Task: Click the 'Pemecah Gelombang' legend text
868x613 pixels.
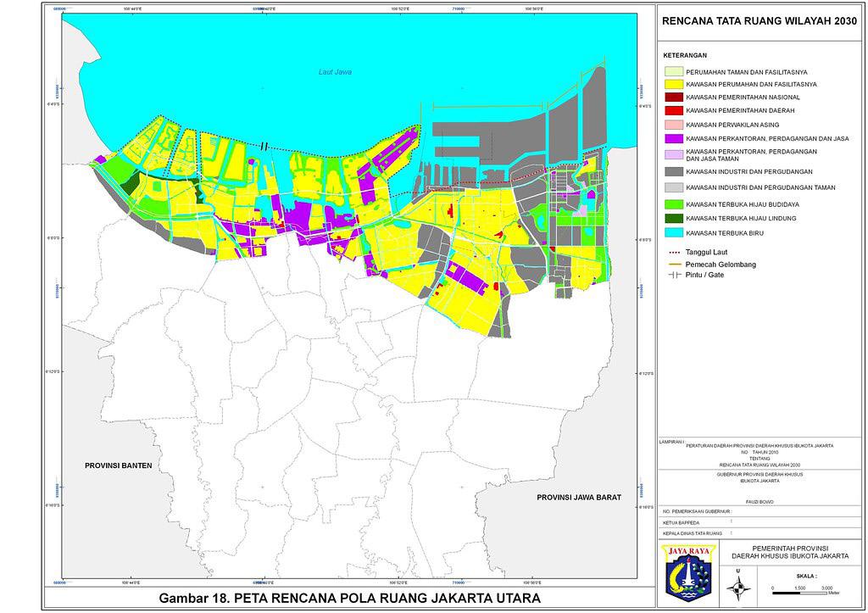Action: click(721, 265)
